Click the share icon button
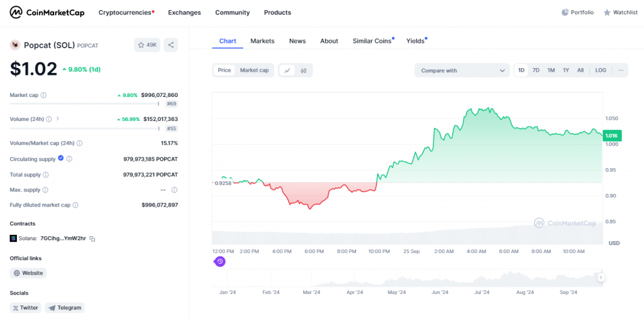Image resolution: width=644 pixels, height=318 pixels. coord(171,45)
